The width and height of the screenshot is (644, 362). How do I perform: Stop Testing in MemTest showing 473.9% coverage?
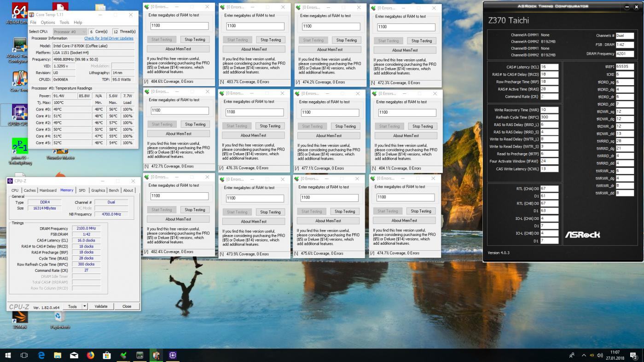(x=270, y=212)
